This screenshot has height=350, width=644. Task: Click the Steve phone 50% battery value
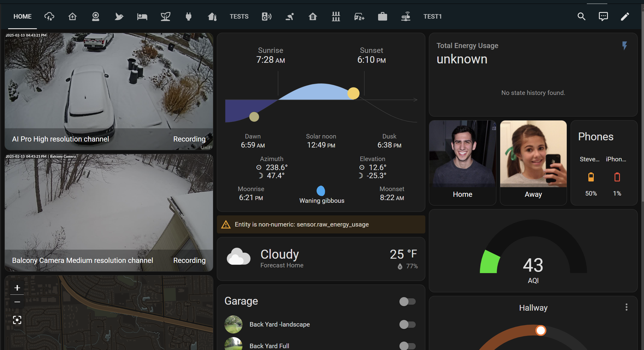(x=591, y=193)
